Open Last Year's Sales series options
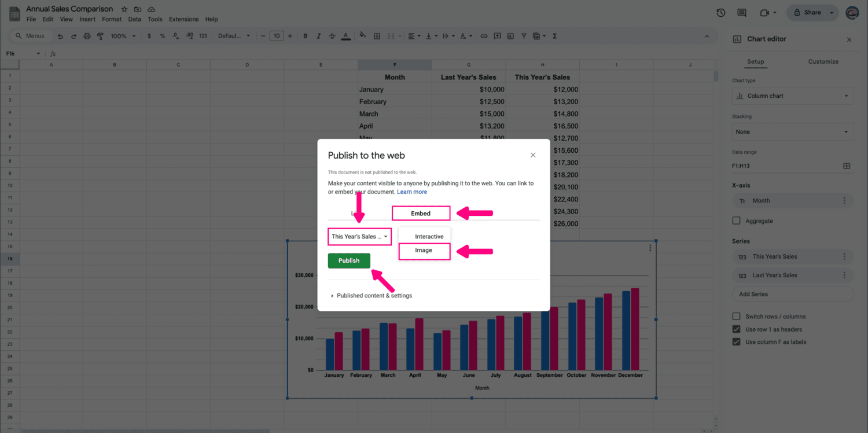Screen dimensions: 868x433 [x=844, y=275]
